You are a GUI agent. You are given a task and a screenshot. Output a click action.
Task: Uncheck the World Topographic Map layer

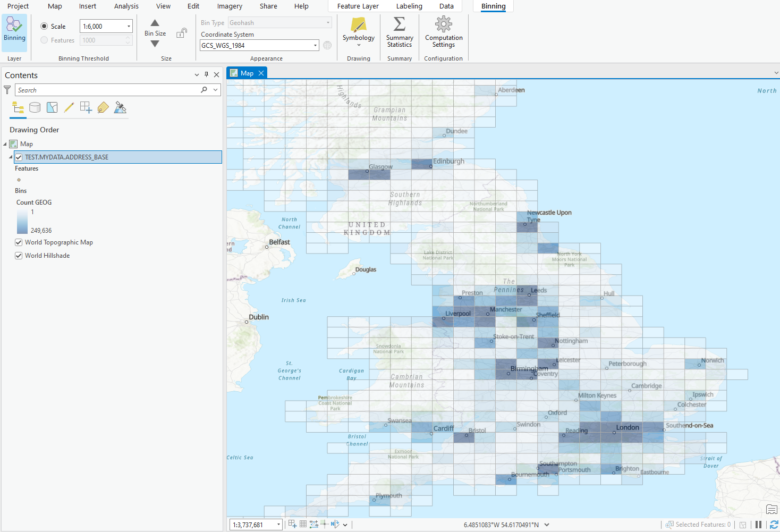19,242
